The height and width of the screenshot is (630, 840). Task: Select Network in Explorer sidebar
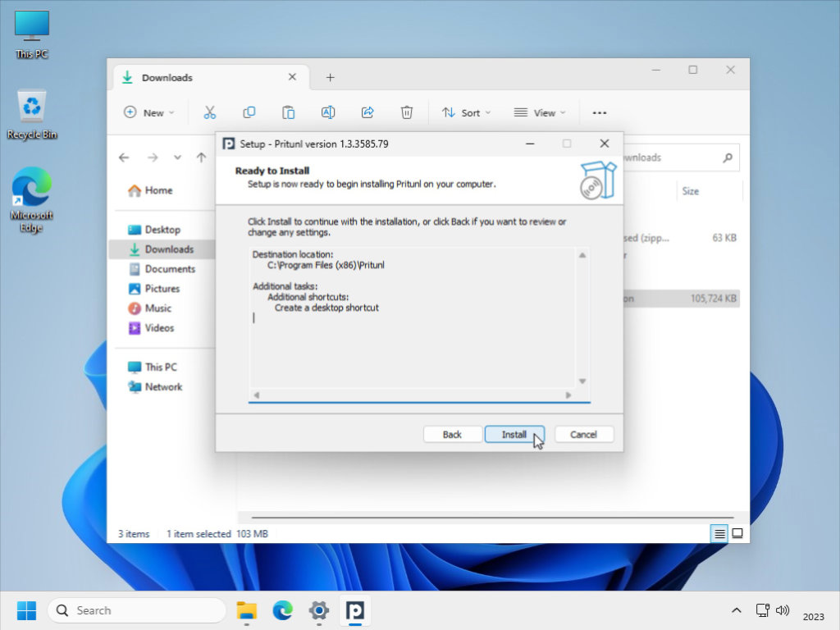(155, 387)
